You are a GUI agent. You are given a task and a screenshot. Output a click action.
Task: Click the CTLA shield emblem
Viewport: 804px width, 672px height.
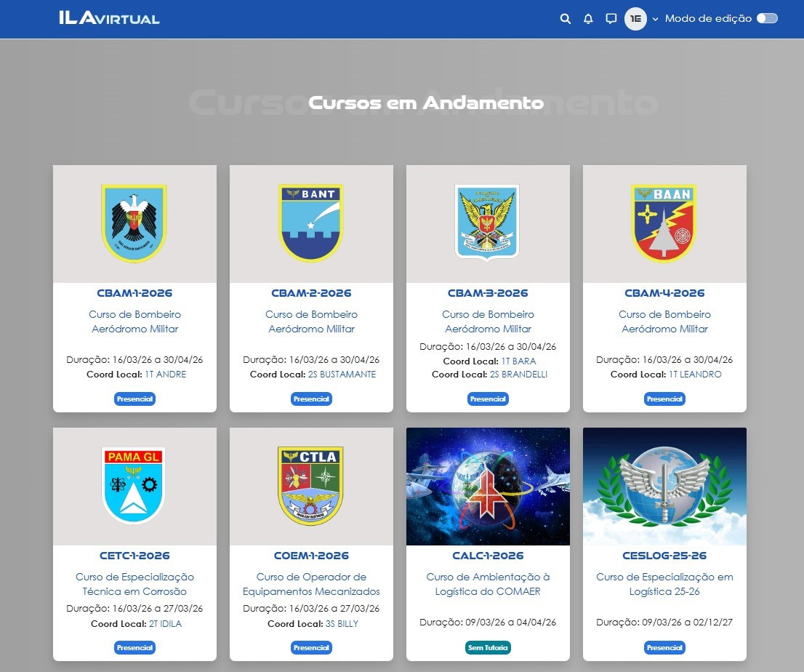(x=311, y=485)
